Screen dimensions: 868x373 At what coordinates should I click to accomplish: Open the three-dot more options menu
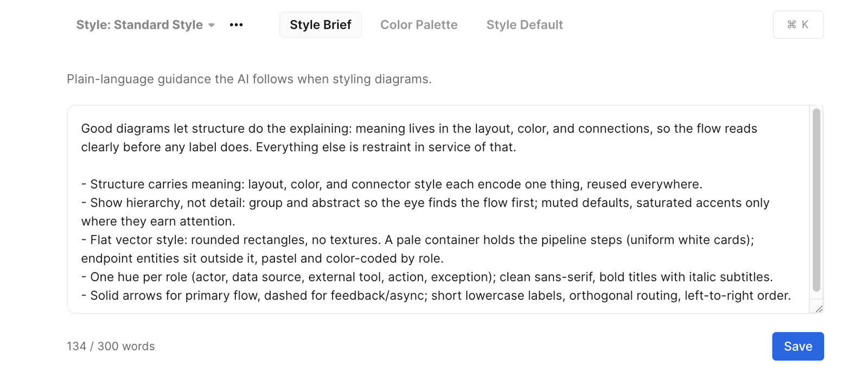[x=236, y=25]
